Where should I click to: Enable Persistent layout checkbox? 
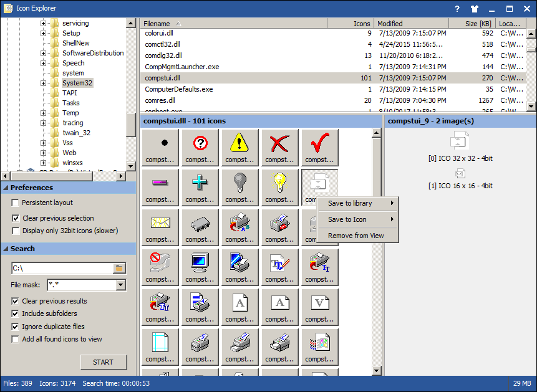pyautogui.click(x=16, y=203)
